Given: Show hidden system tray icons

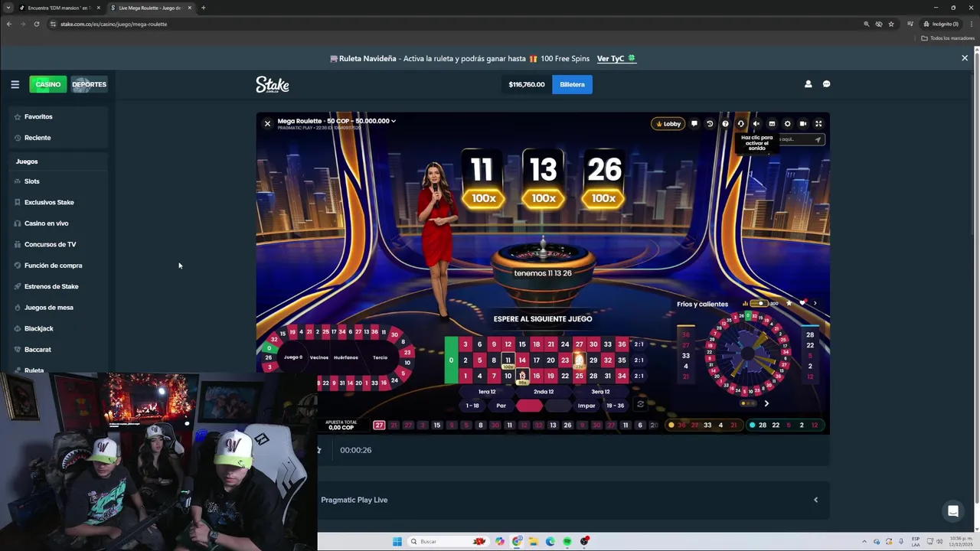Looking at the screenshot, I should 864,541.
